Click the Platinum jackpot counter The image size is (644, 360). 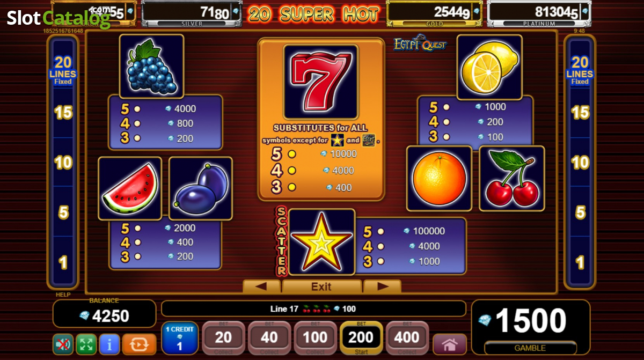pos(539,13)
